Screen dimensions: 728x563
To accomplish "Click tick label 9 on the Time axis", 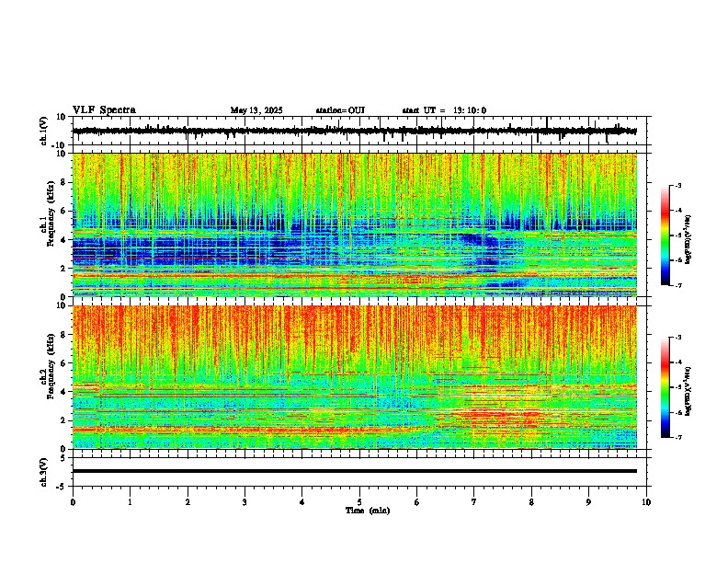I will [588, 502].
